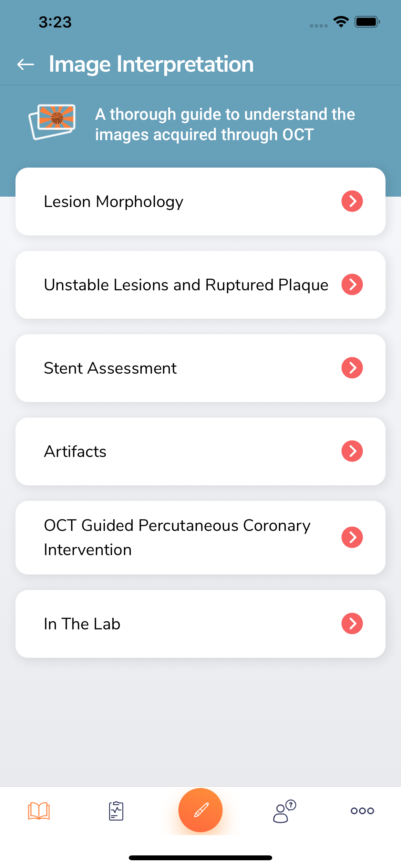Tap the back arrow in header

click(26, 64)
